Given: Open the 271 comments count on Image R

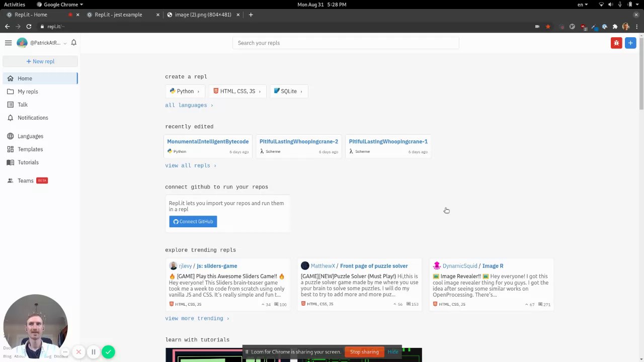Looking at the screenshot, I should pos(544,304).
